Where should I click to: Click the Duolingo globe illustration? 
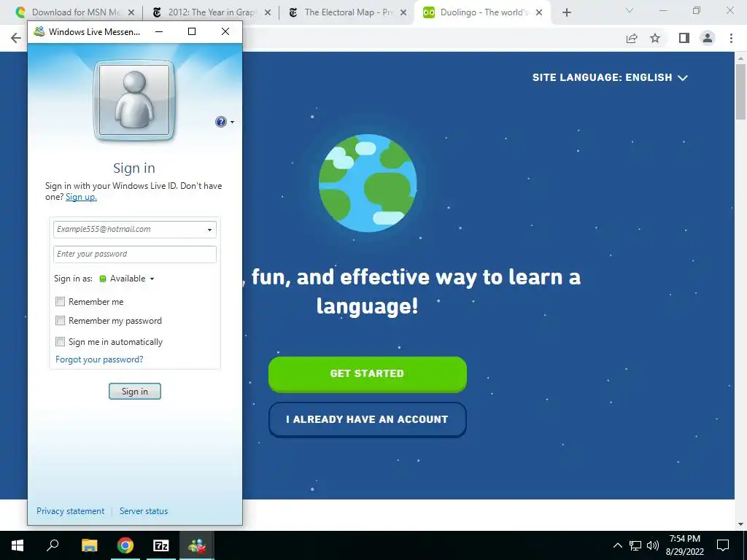368,183
